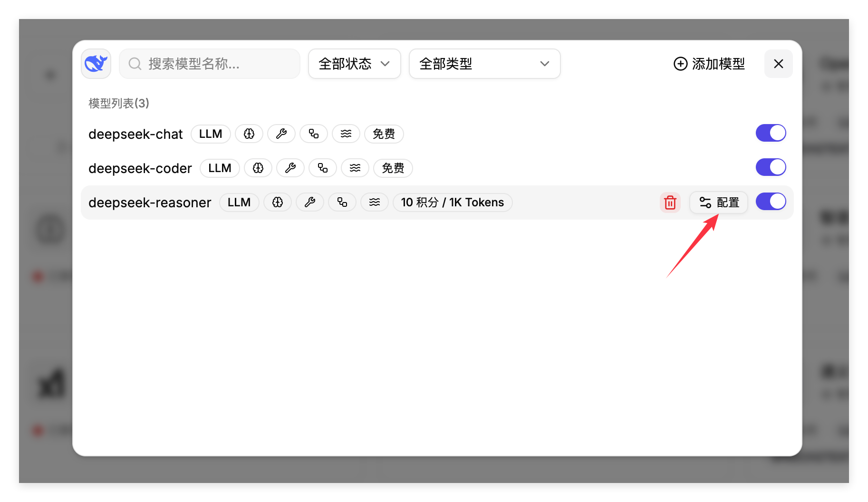The height and width of the screenshot is (502, 868).
Task: Click the search magnifier icon
Action: click(135, 64)
